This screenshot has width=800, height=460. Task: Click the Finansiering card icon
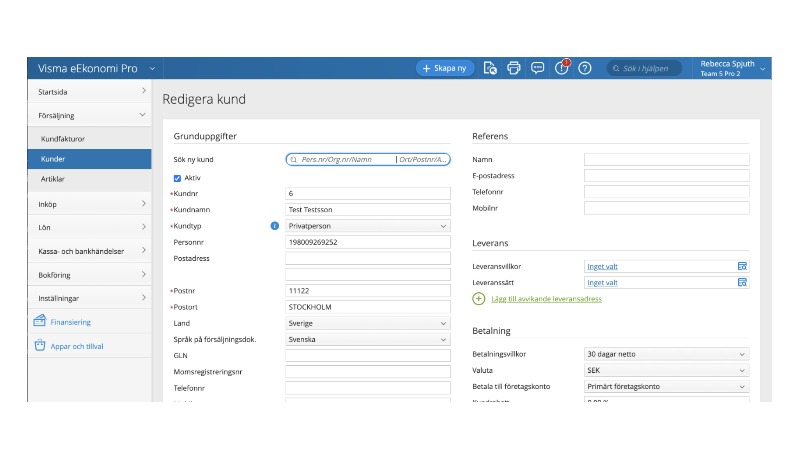pyautogui.click(x=40, y=321)
